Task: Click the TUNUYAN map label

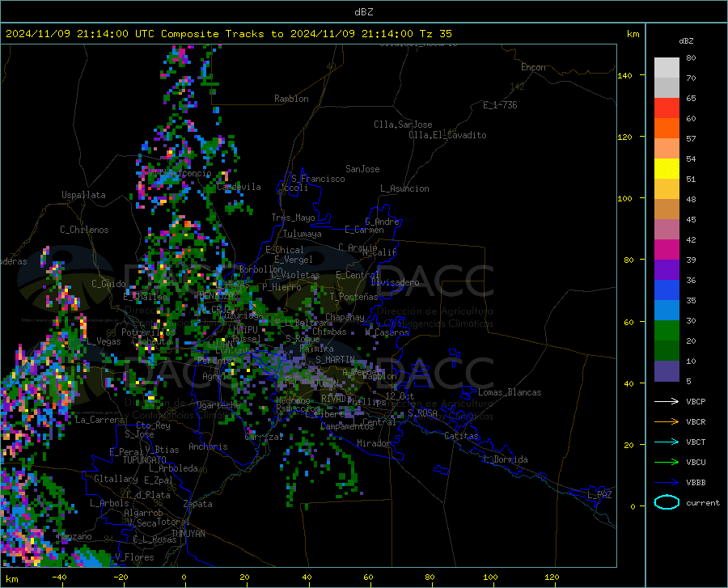Action: (188, 533)
